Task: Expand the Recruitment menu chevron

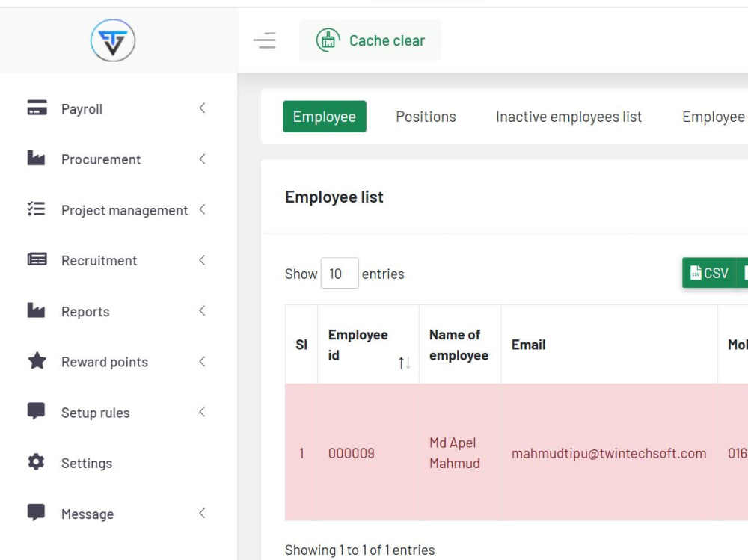Action: [x=202, y=260]
